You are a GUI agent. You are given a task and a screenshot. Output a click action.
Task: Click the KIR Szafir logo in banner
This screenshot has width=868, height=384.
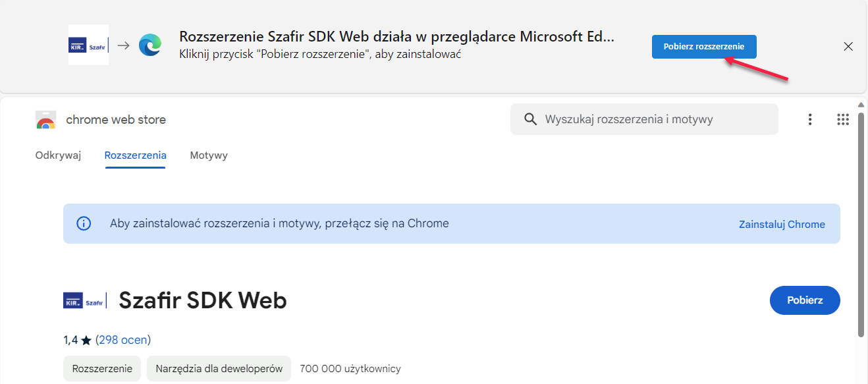[88, 45]
